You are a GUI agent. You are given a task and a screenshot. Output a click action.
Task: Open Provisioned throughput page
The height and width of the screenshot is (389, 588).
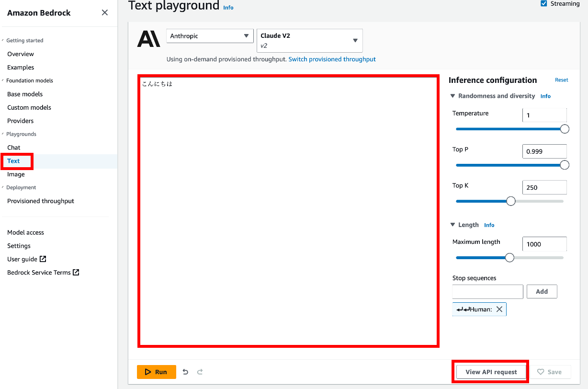pos(41,201)
